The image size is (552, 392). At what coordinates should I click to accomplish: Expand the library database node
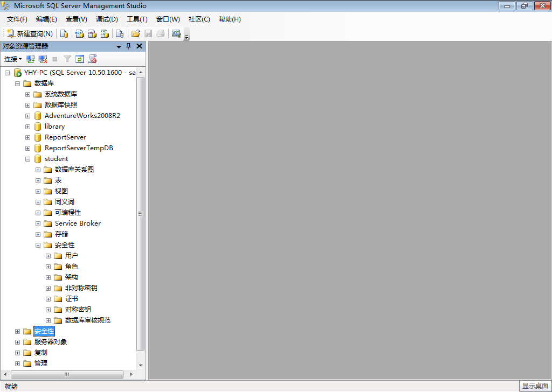click(27, 127)
